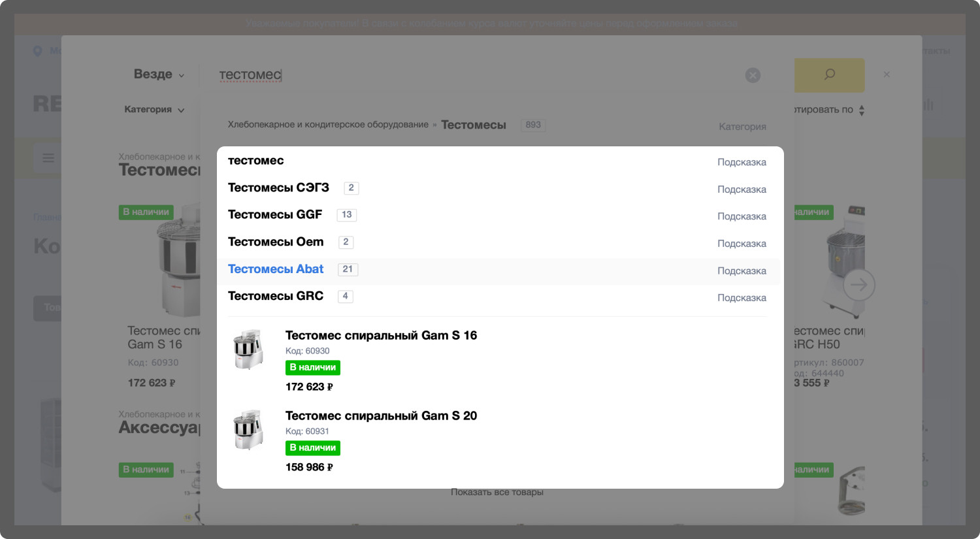Open the 'Сортировать по' sort selector
Image resolution: width=980 pixels, height=539 pixels.
point(830,110)
